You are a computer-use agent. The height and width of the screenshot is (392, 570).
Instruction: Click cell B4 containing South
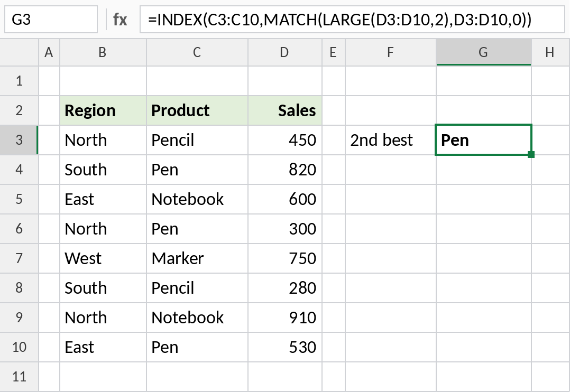coord(103,170)
